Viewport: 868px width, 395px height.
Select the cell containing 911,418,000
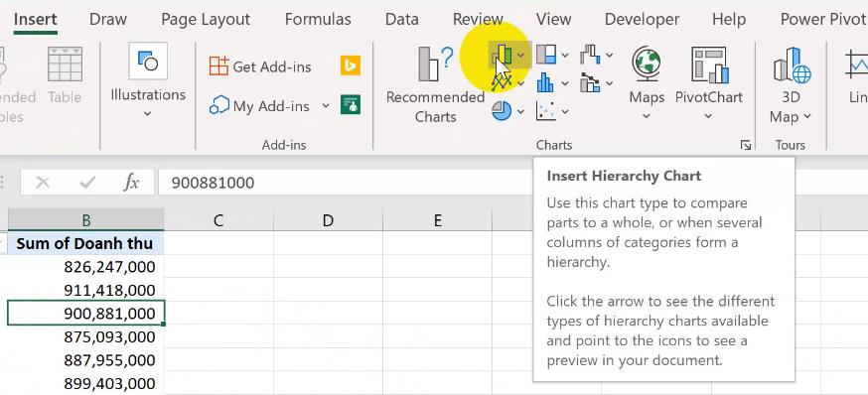point(85,290)
